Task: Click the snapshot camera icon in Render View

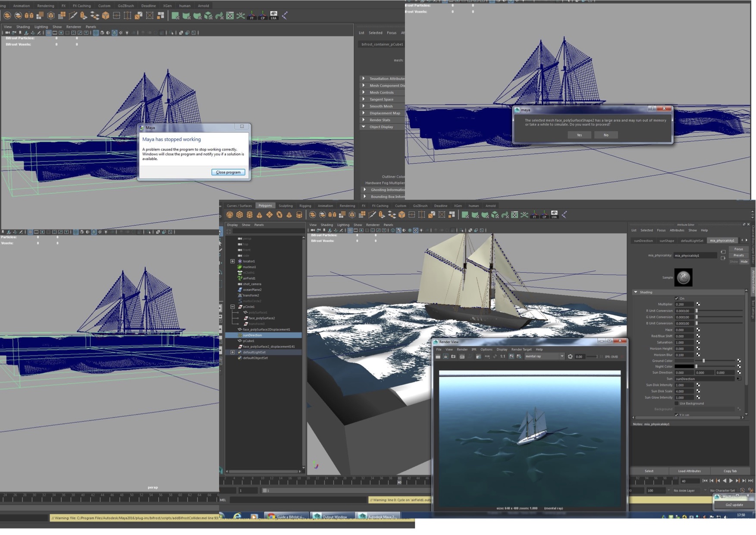Action: point(453,357)
